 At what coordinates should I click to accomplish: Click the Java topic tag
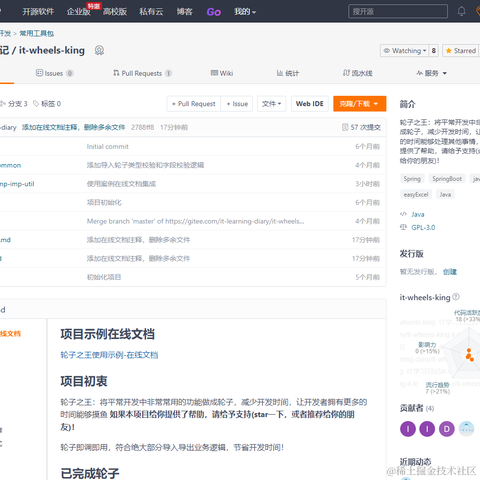(445, 194)
